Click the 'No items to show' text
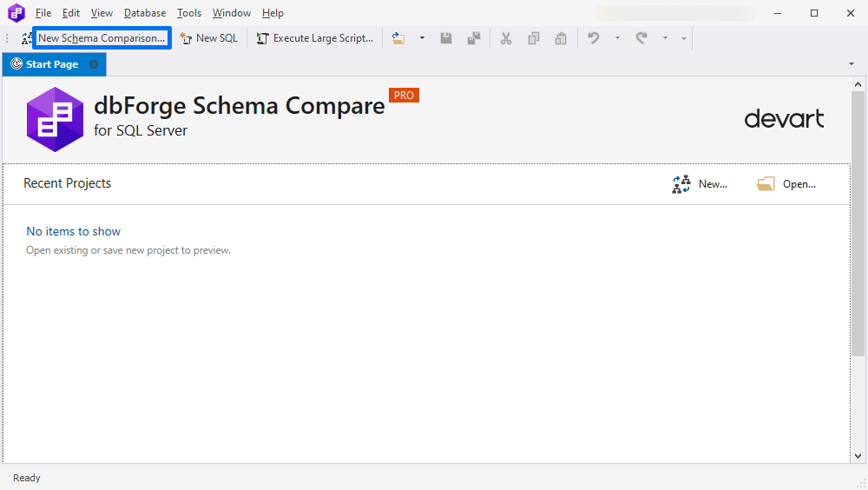The image size is (868, 490). tap(73, 231)
